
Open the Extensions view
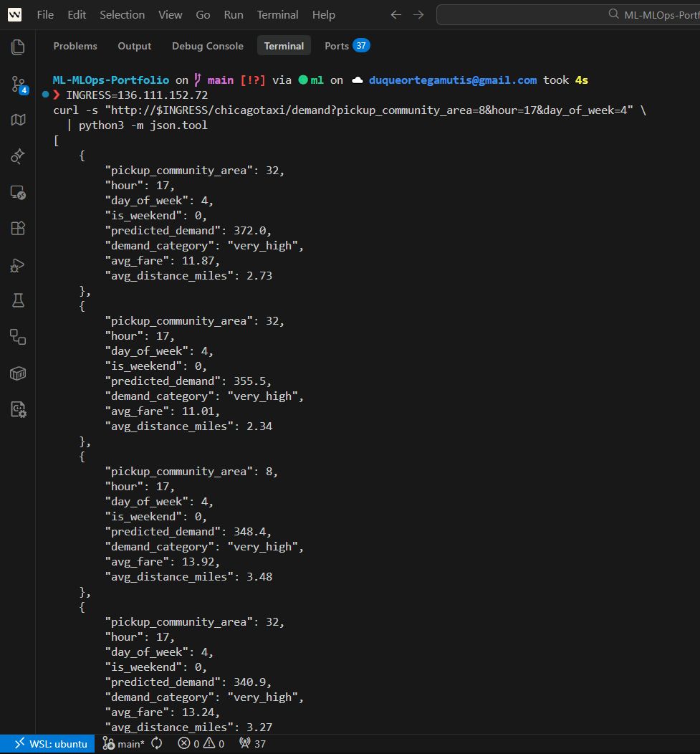(18, 228)
